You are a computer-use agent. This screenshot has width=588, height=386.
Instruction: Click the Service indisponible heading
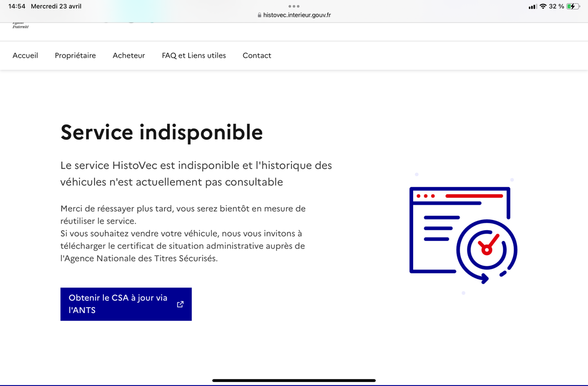pos(162,132)
